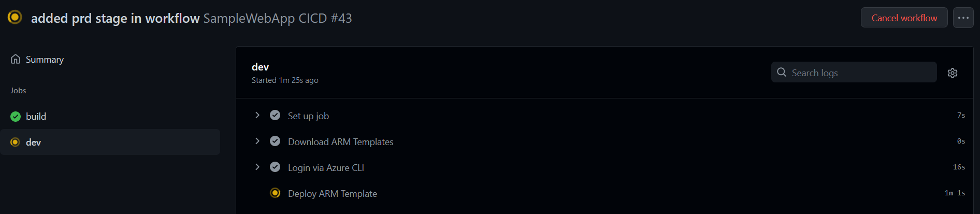Click the Set up job checkmark icon

[x=275, y=115]
